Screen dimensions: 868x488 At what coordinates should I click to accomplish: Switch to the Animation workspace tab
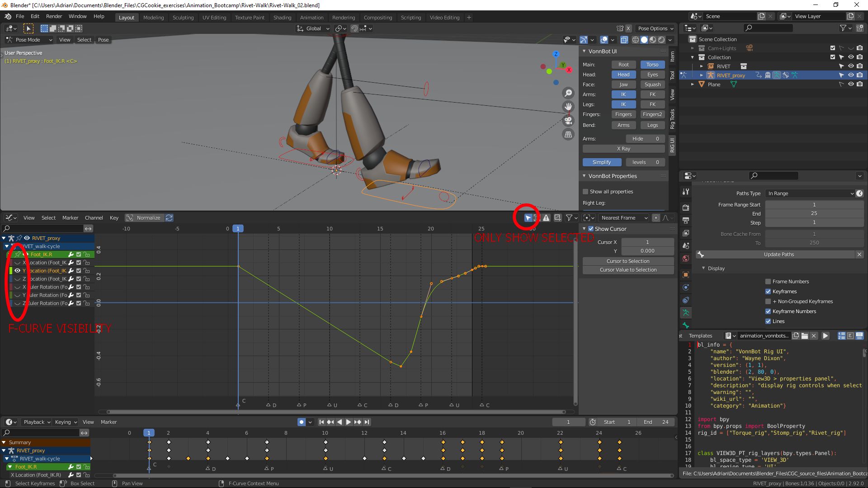click(311, 18)
